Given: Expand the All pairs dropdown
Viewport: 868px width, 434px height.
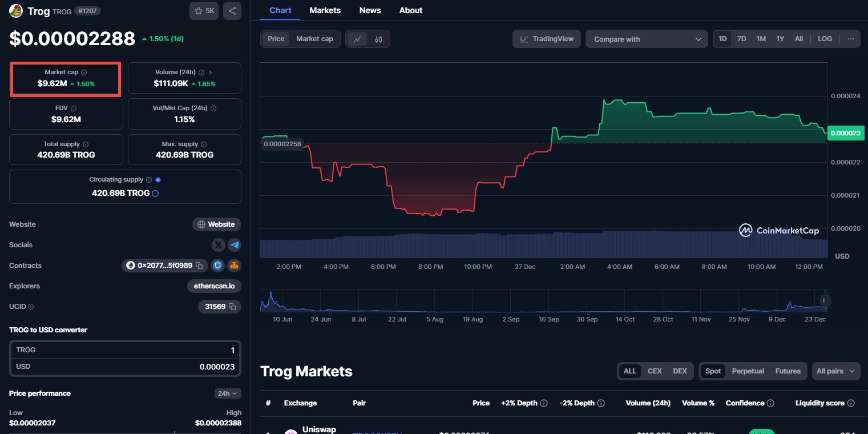Looking at the screenshot, I should [x=835, y=371].
